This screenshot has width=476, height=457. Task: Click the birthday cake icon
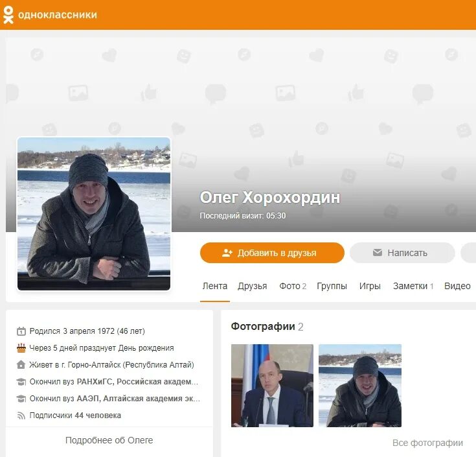pyautogui.click(x=21, y=348)
